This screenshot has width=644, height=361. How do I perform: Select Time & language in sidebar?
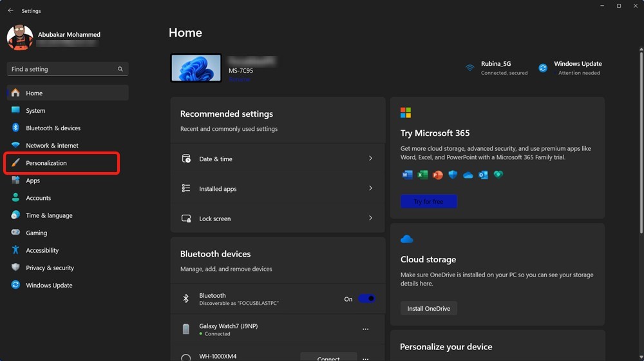(68, 215)
